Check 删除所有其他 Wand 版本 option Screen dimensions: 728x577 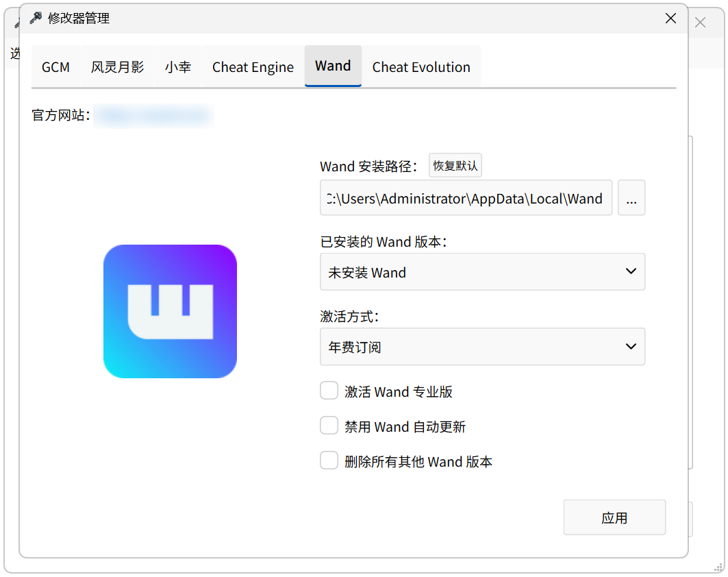click(329, 461)
